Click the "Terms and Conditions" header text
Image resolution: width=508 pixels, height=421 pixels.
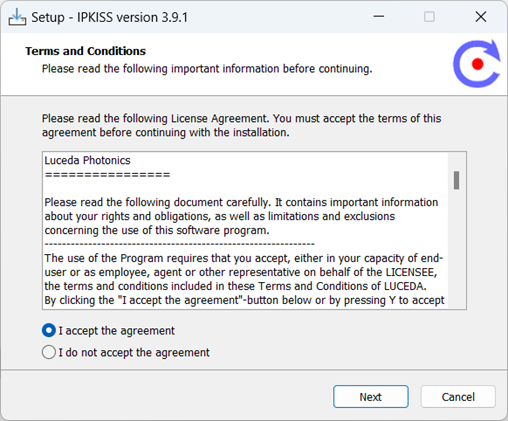click(x=86, y=51)
